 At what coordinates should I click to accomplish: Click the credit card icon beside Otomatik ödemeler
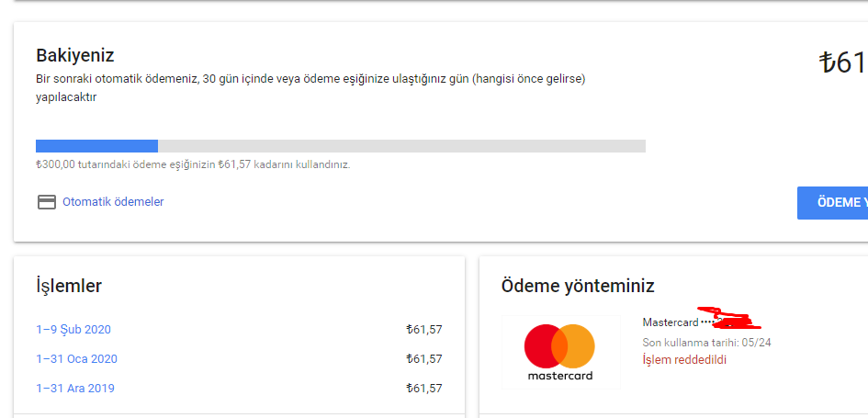[46, 202]
